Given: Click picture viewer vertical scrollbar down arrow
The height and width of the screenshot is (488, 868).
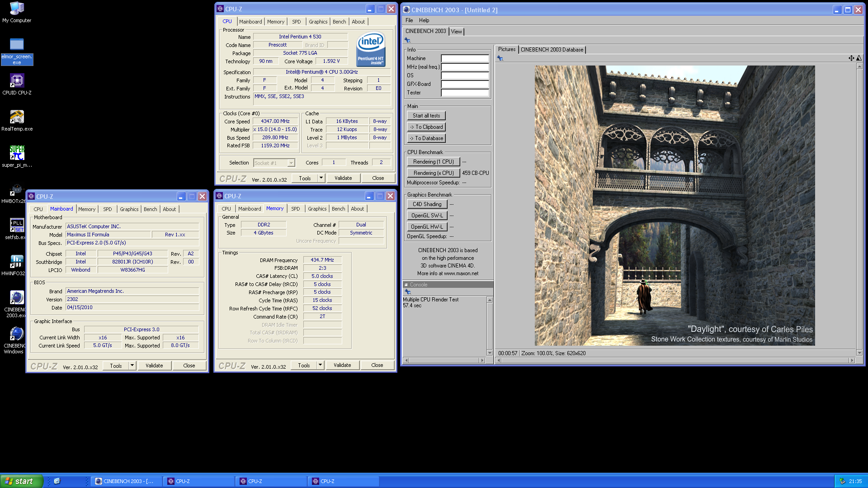Looking at the screenshot, I should tap(859, 353).
